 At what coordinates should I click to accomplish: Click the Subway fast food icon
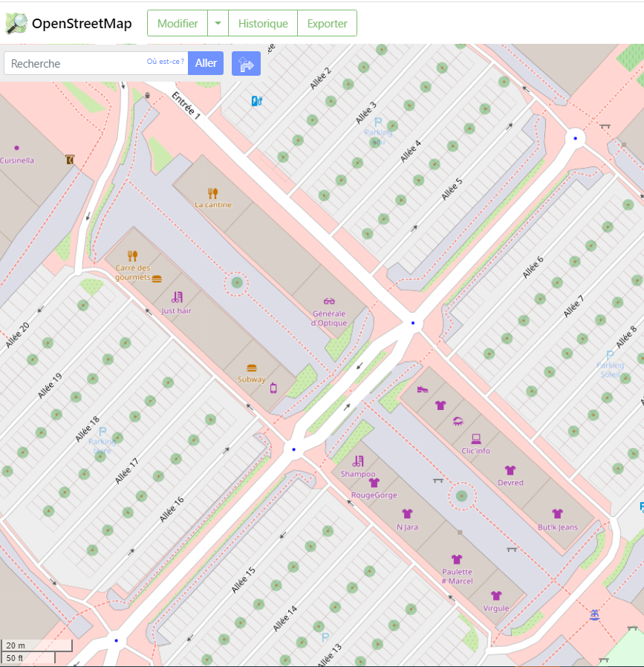click(x=252, y=368)
